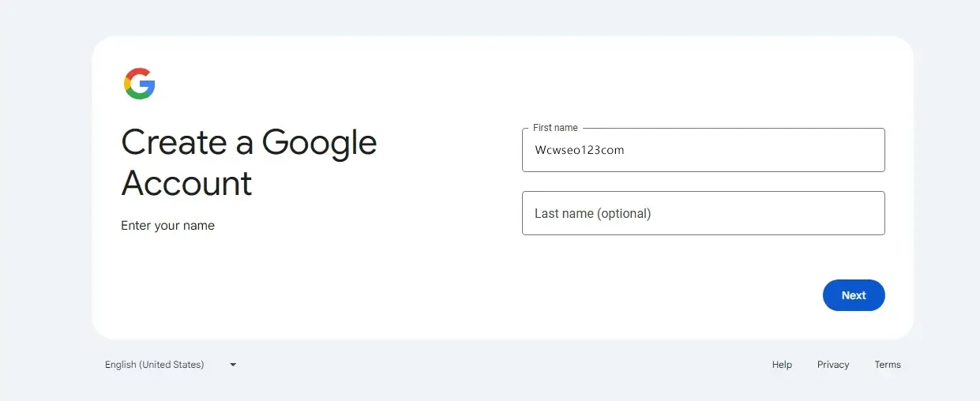Open the Help link in footer
This screenshot has width=980, height=401.
click(782, 365)
